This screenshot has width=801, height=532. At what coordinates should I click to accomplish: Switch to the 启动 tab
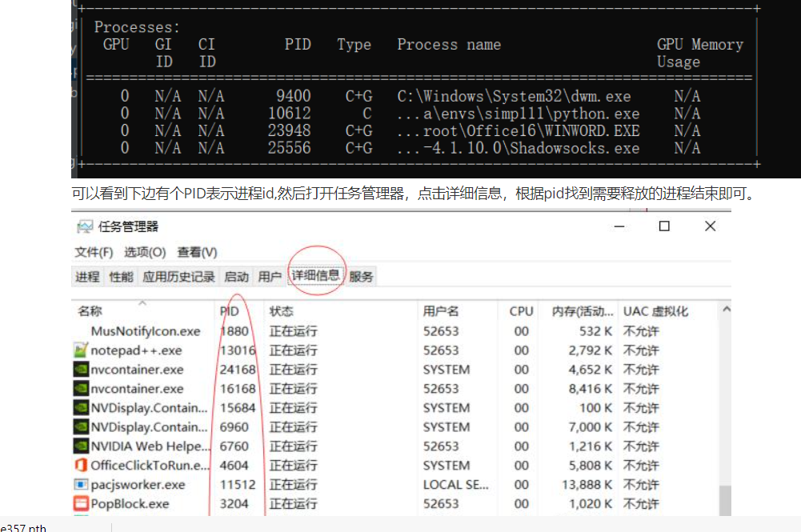(x=237, y=277)
